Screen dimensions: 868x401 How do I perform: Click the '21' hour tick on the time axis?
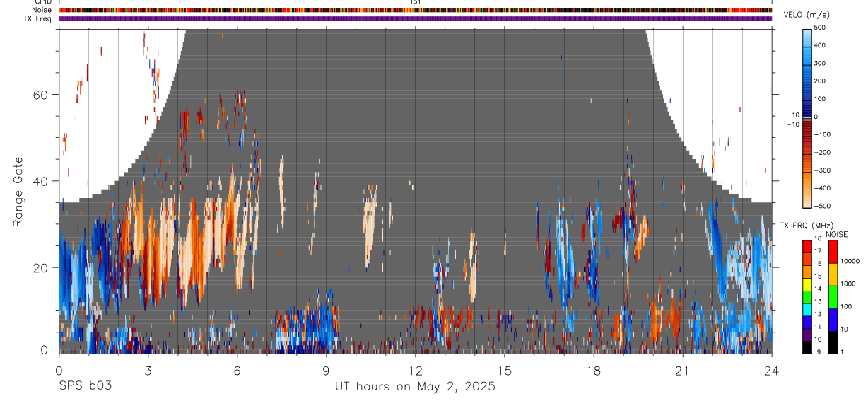tap(683, 371)
